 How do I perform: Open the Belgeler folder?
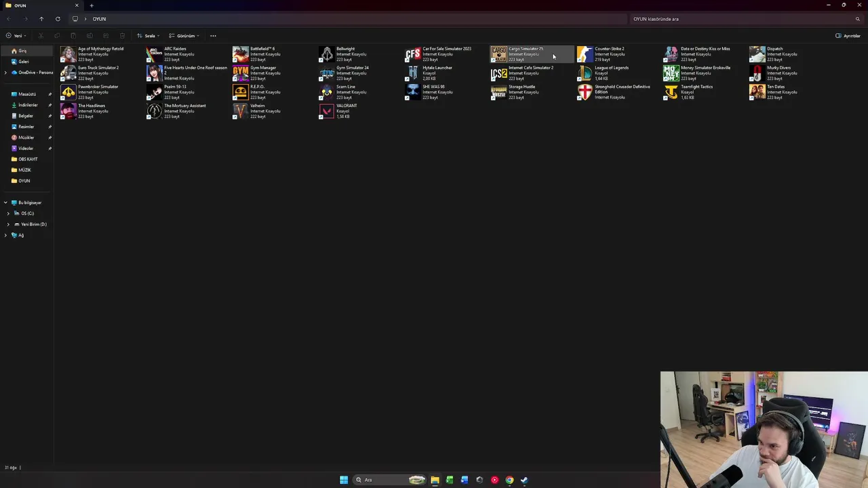(x=27, y=116)
